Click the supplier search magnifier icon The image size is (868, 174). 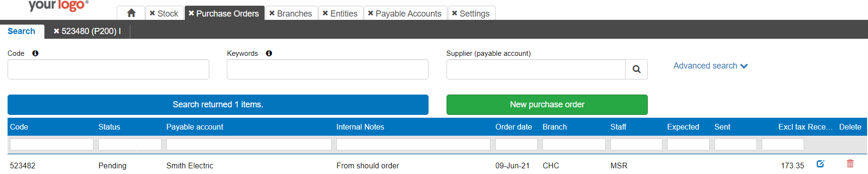[x=636, y=70]
